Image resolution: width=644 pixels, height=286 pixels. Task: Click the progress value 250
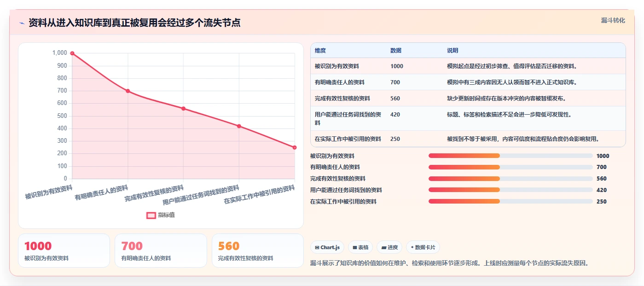tap(602, 201)
